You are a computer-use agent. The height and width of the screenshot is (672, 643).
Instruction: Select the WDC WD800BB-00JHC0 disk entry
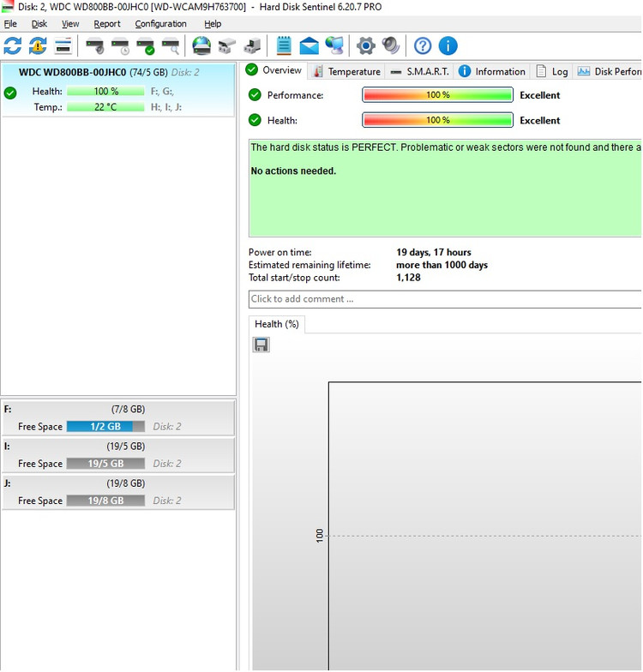point(118,89)
